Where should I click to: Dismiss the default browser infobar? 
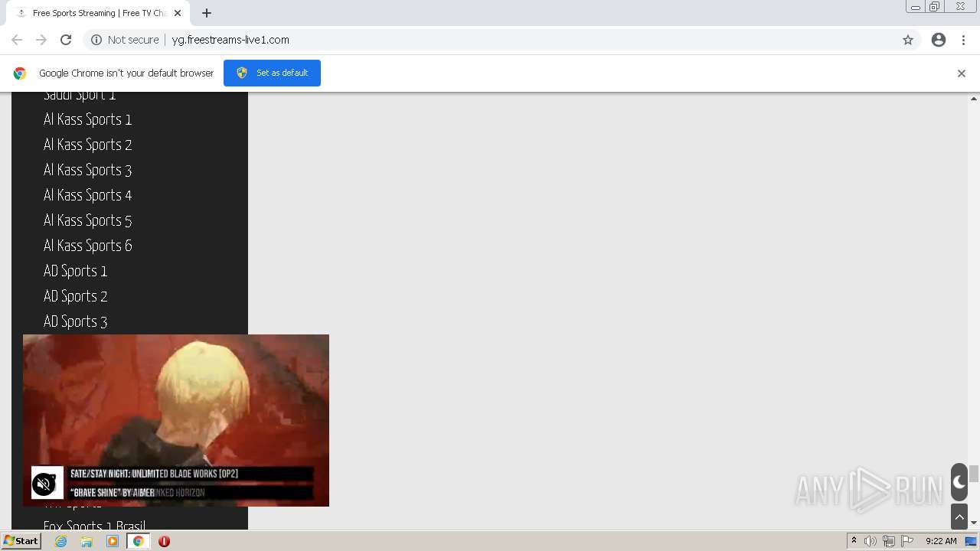(x=962, y=73)
